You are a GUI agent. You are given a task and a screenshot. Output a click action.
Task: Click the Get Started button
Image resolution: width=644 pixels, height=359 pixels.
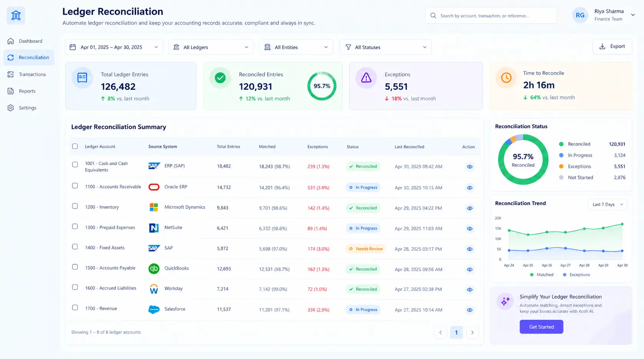tap(541, 327)
